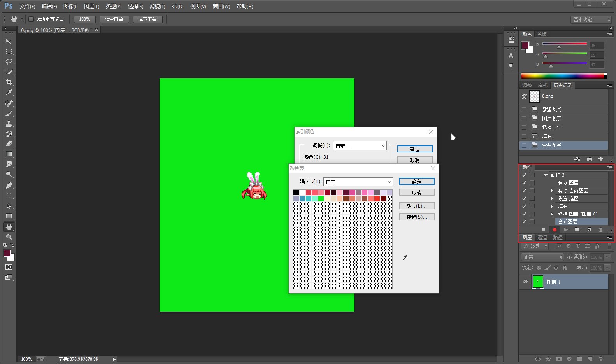
Task: Toggle checkmark for 建立 图层 step
Action: [524, 183]
